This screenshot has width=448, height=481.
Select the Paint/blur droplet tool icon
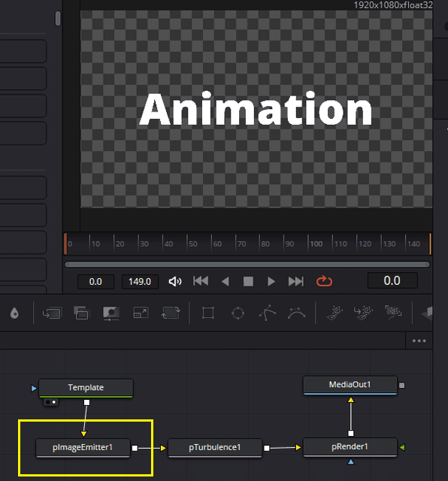tap(14, 313)
